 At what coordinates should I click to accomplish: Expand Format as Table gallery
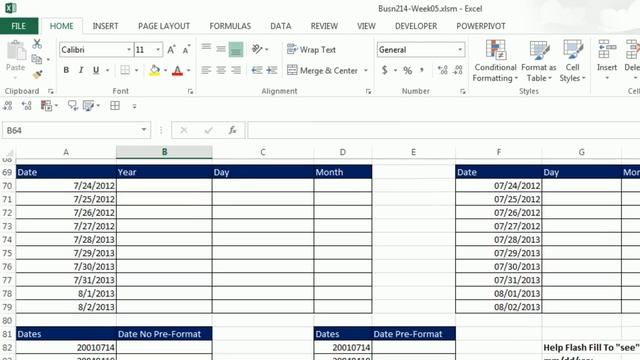coord(539,61)
